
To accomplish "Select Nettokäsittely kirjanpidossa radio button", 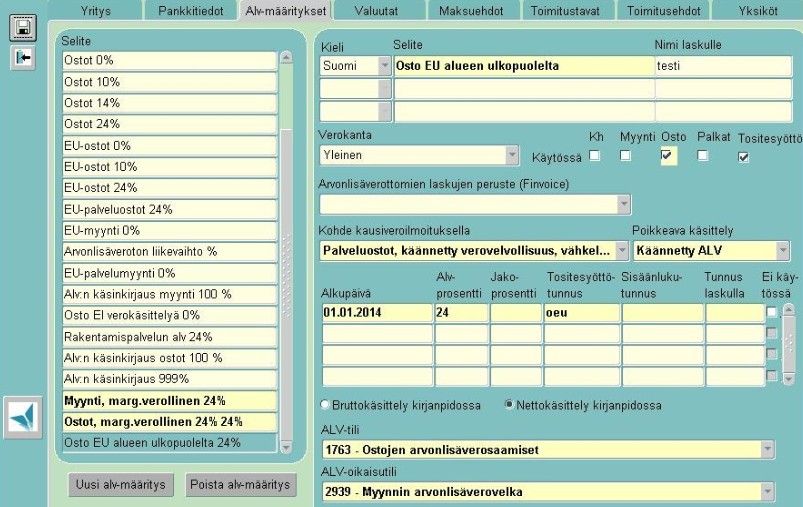I will (x=509, y=405).
